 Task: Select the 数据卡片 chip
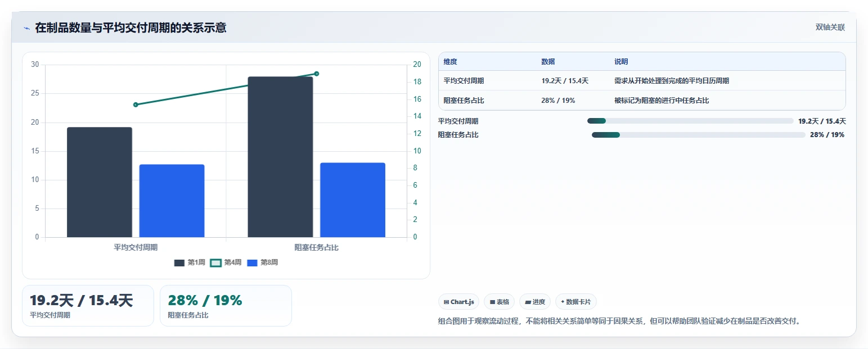576,302
